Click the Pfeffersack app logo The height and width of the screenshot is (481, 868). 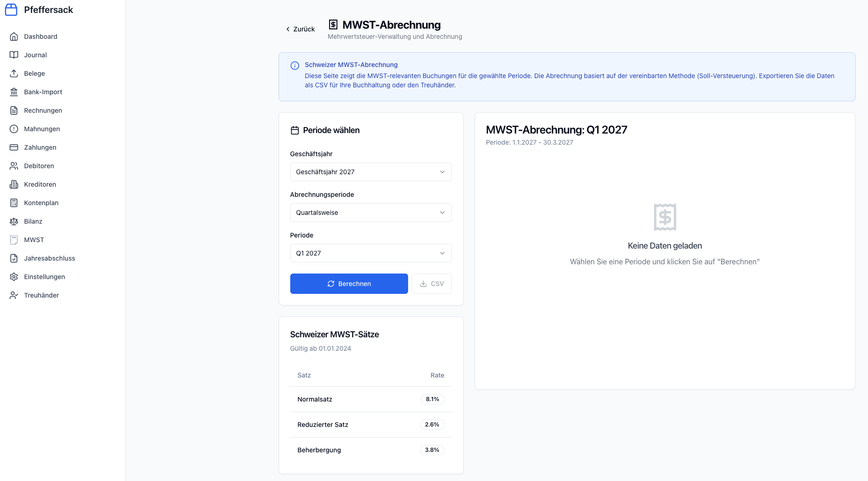point(11,9)
